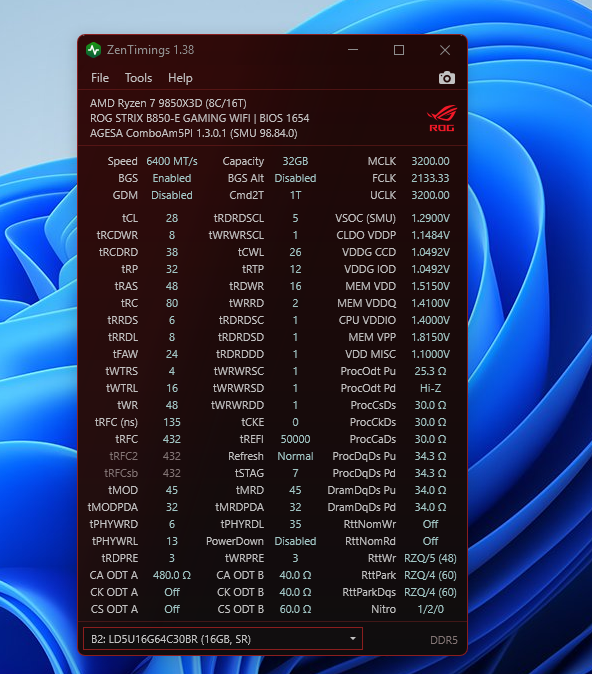Image resolution: width=592 pixels, height=674 pixels.
Task: Click the VDD MISC 1.1000V value
Action: point(430,354)
